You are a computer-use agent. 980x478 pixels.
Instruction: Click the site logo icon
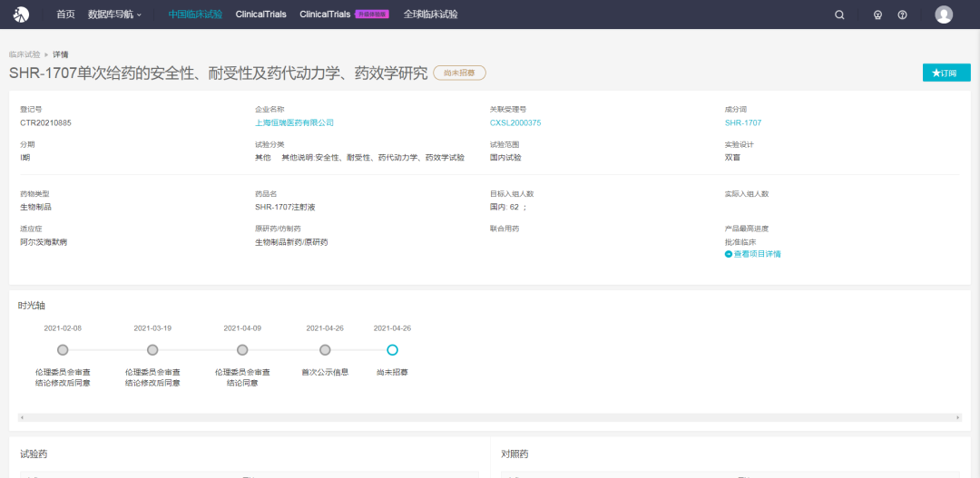click(x=21, y=14)
